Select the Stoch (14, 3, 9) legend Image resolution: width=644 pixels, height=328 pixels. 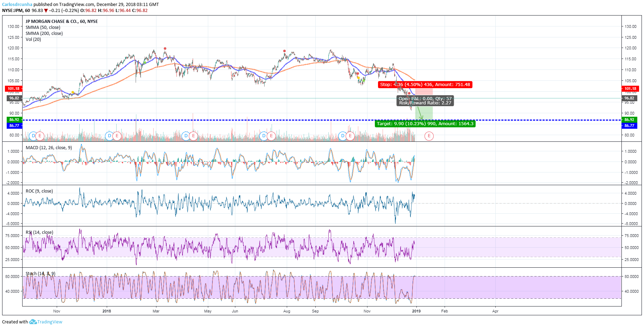(41, 274)
